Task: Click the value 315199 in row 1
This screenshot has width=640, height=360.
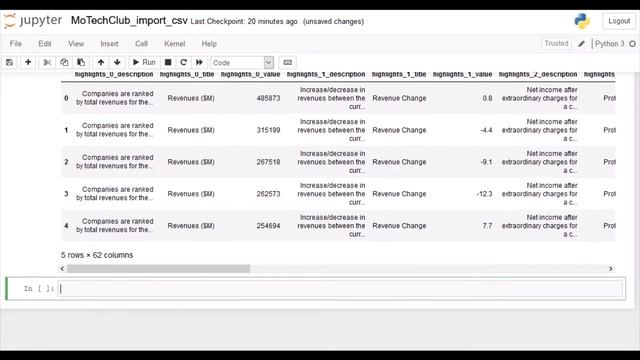Action: point(268,130)
